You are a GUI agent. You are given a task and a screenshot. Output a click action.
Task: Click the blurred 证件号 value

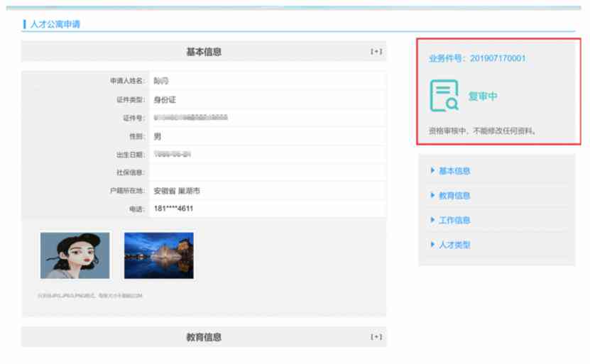click(191, 118)
